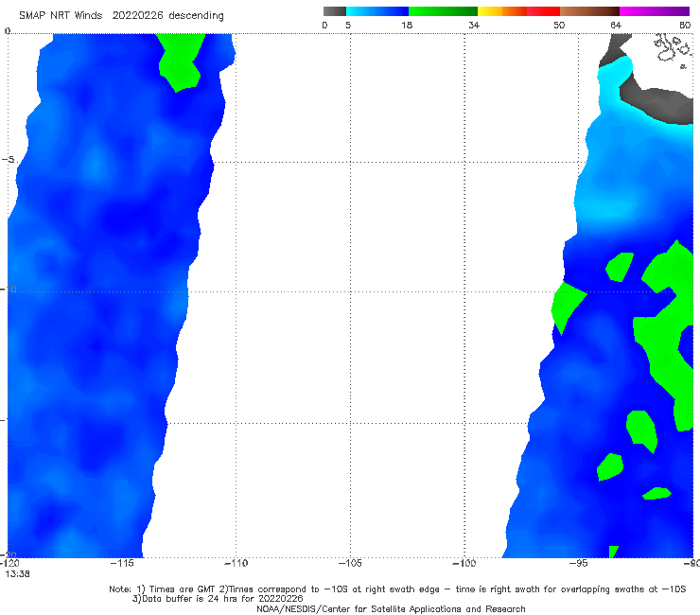Click the '50' label under the color bar
Image resolution: width=700 pixels, height=615 pixels.
click(559, 25)
